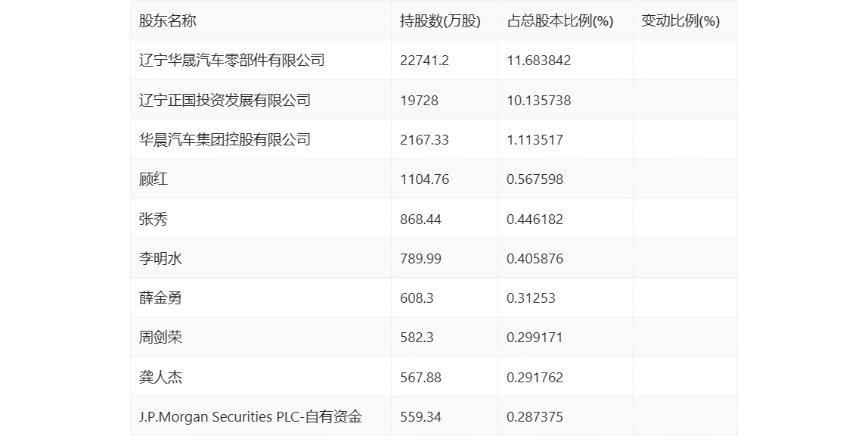Click the name 李明水
Image resolution: width=868 pixels, height=436 pixels.
pos(160,259)
